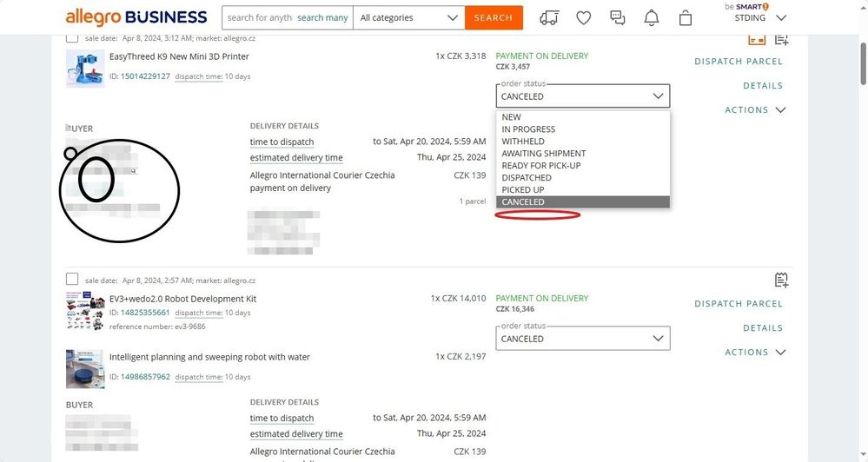The image size is (868, 462).
Task: Click sweeping robot product thumbnail
Action: coord(85,369)
